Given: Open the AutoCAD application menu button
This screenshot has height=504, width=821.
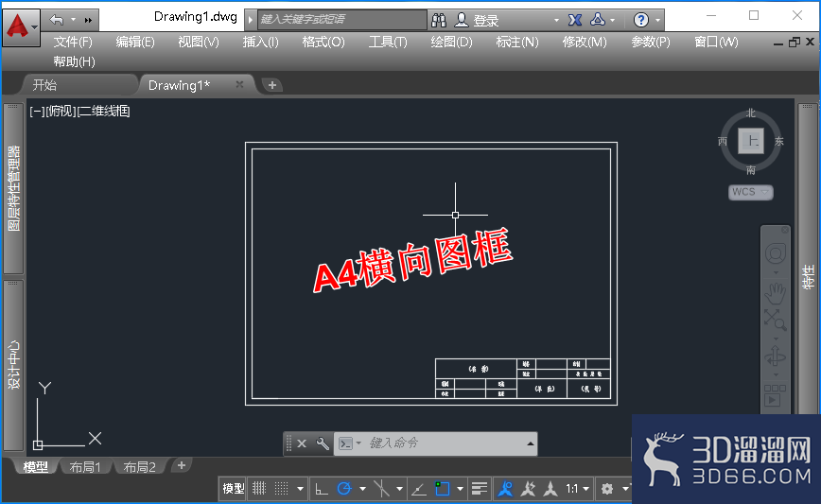Looking at the screenshot, I should (21, 27).
